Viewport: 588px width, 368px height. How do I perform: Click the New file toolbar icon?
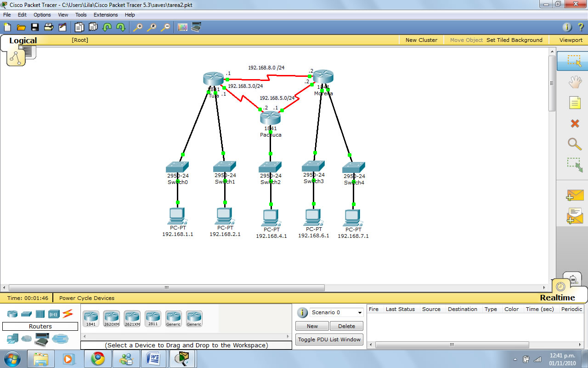7,27
